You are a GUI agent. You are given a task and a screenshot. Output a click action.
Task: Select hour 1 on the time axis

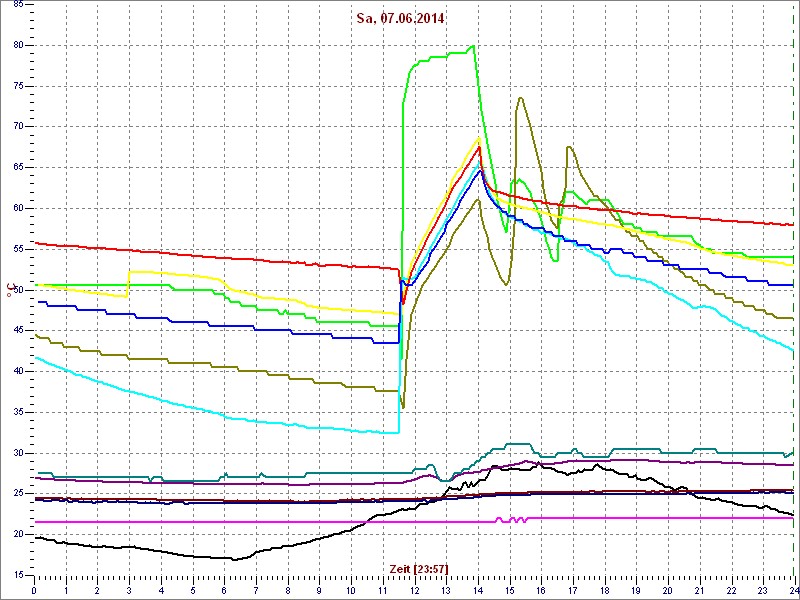coord(66,590)
